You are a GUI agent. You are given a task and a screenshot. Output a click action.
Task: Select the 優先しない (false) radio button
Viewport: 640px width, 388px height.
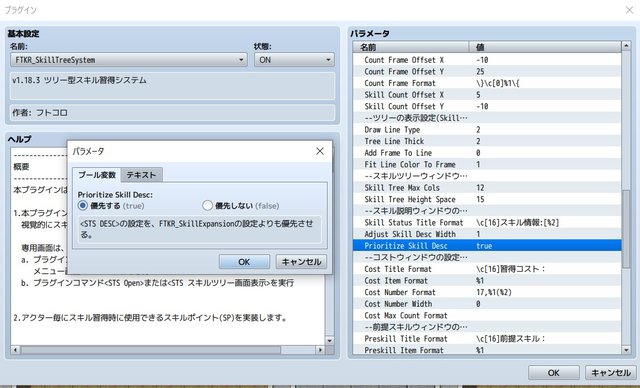point(207,206)
